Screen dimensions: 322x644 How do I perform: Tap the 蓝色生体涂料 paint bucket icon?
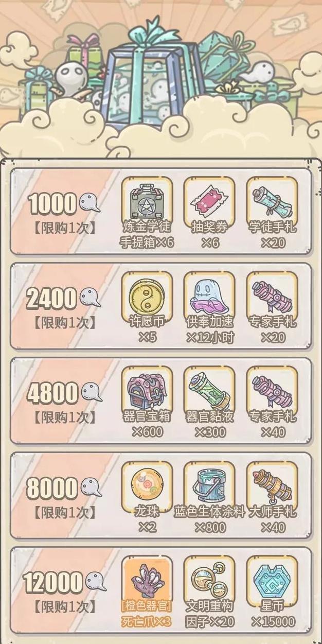pos(209,486)
